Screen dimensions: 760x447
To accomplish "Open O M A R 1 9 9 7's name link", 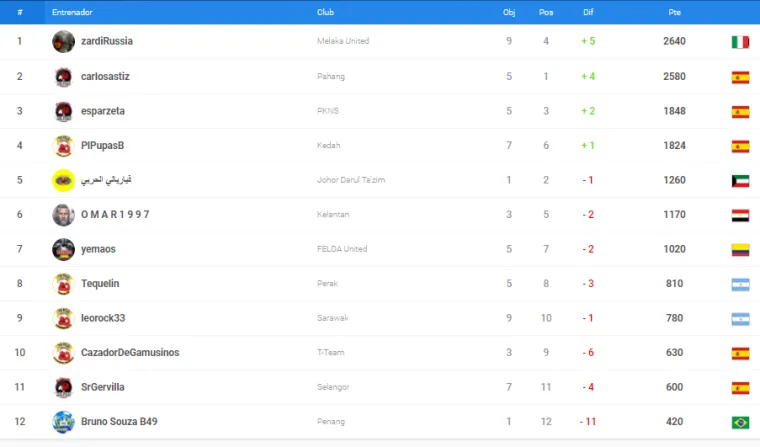I will [x=115, y=214].
